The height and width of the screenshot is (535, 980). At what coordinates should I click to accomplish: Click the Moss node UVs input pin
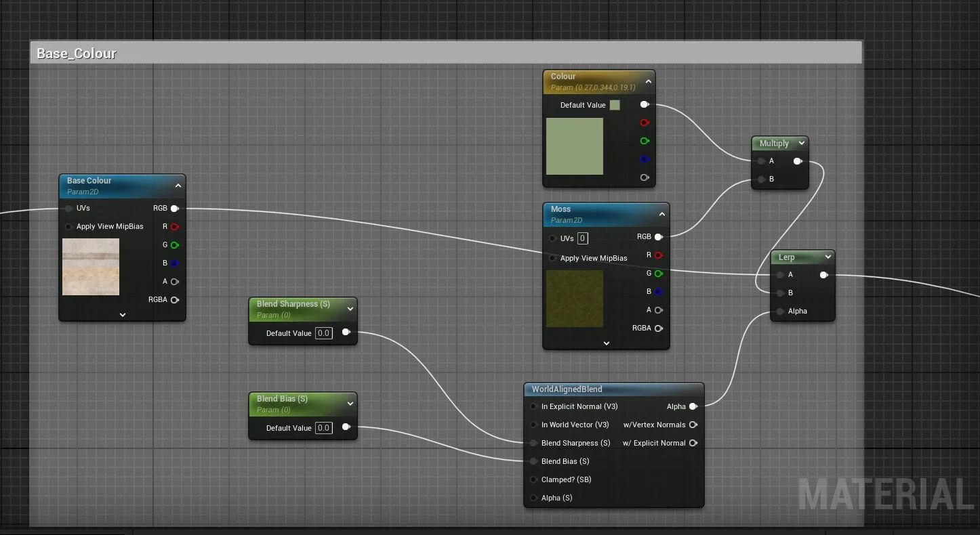552,238
